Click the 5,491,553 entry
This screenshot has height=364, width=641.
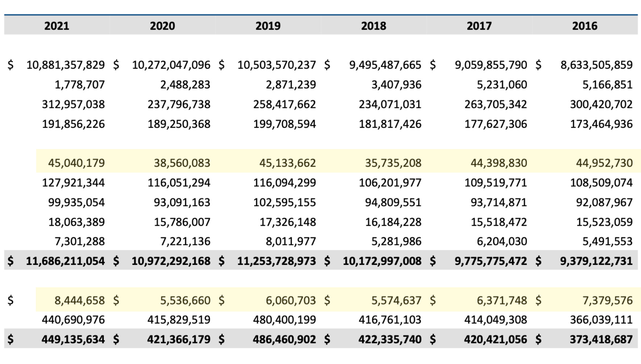coord(608,241)
